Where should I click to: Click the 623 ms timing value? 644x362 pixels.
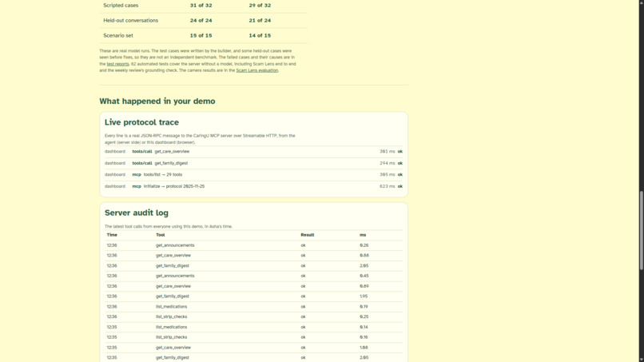click(387, 186)
